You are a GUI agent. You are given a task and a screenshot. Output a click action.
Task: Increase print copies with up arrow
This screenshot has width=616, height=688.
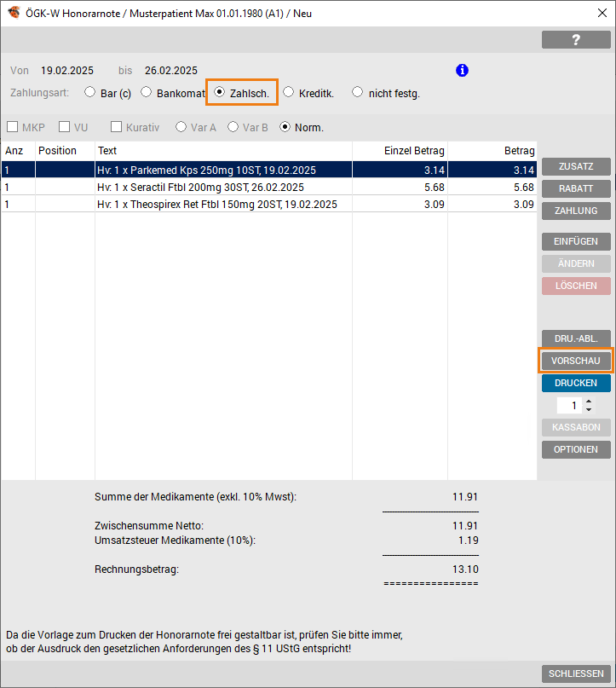point(589,402)
